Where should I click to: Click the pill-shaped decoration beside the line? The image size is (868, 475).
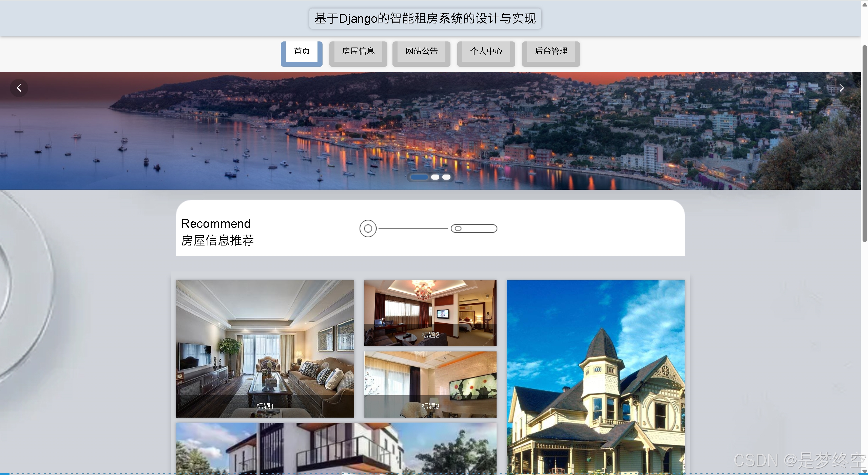[x=474, y=229]
